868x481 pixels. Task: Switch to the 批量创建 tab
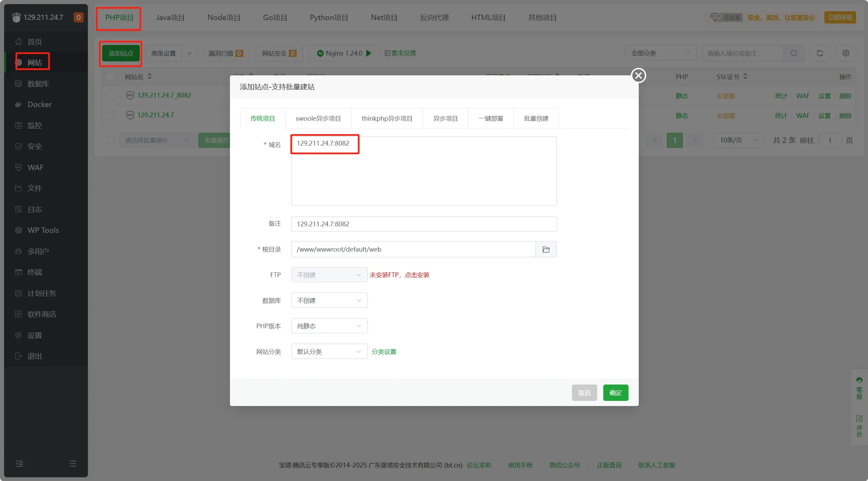[536, 119]
